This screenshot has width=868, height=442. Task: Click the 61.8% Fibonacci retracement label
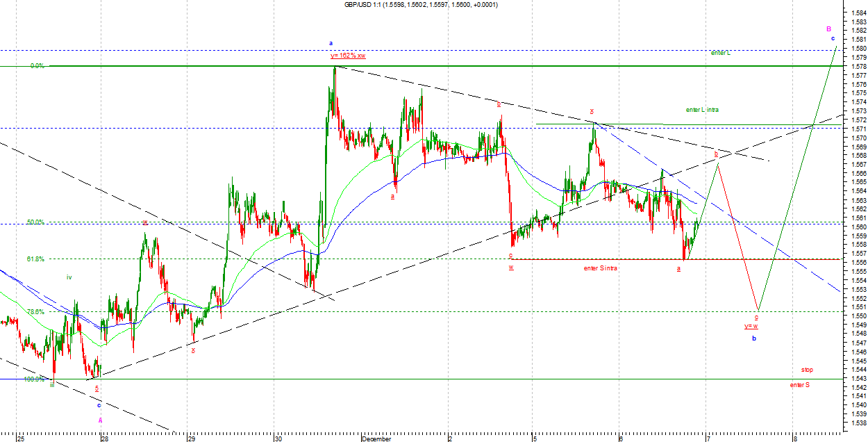pyautogui.click(x=35, y=259)
